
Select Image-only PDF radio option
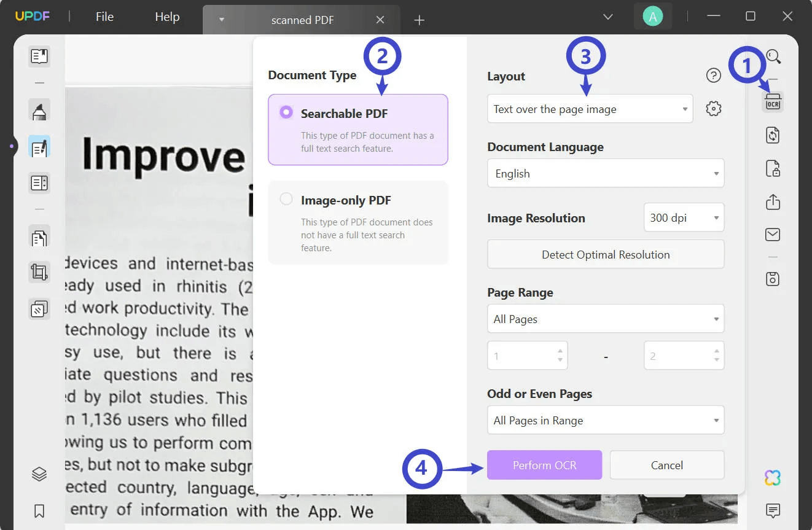click(286, 199)
